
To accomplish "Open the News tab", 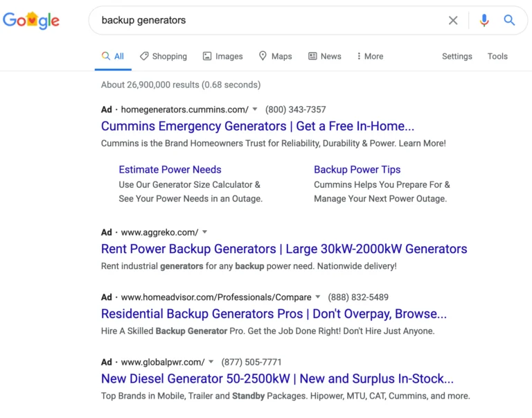I will (325, 56).
